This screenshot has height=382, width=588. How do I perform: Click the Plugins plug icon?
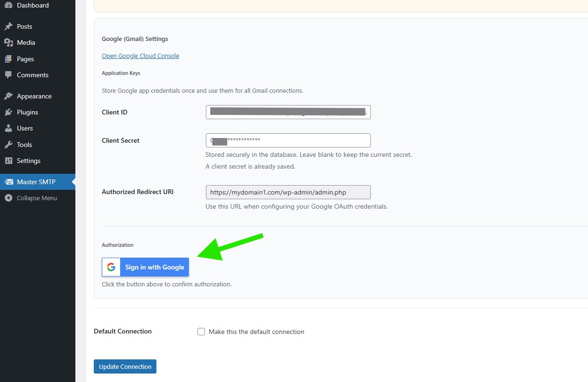pos(8,112)
